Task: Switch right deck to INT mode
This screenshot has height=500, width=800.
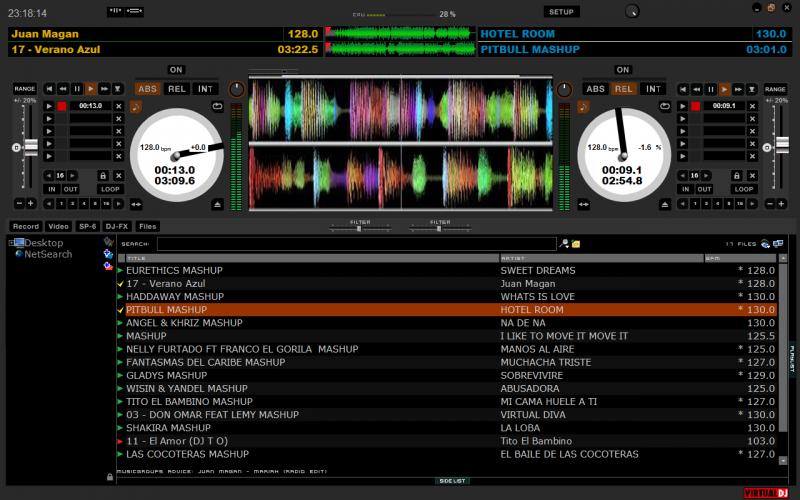Action: point(653,89)
